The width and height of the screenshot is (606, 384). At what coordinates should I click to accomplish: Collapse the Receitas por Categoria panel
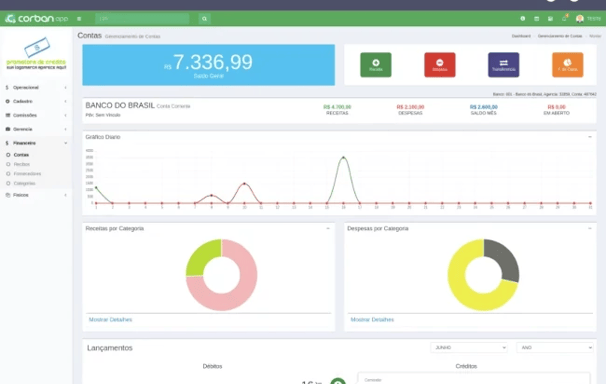(328, 229)
